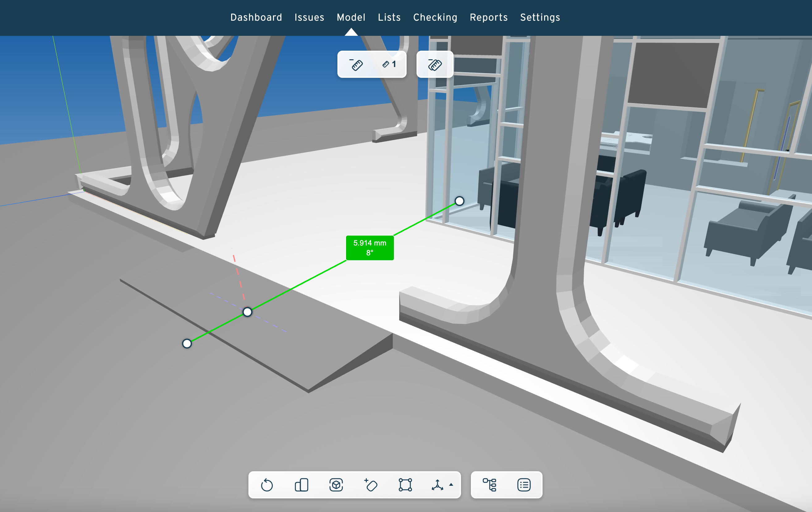Click the axes orientation icon
Viewport: 812px width, 512px height.
(x=437, y=485)
